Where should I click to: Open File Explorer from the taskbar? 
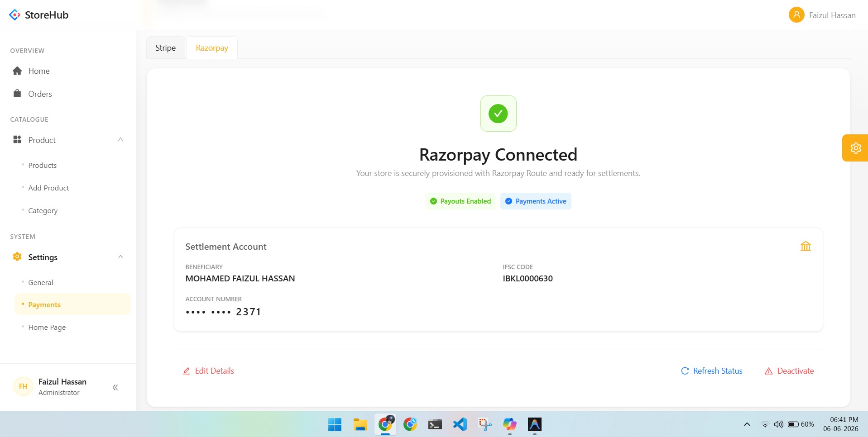click(360, 424)
